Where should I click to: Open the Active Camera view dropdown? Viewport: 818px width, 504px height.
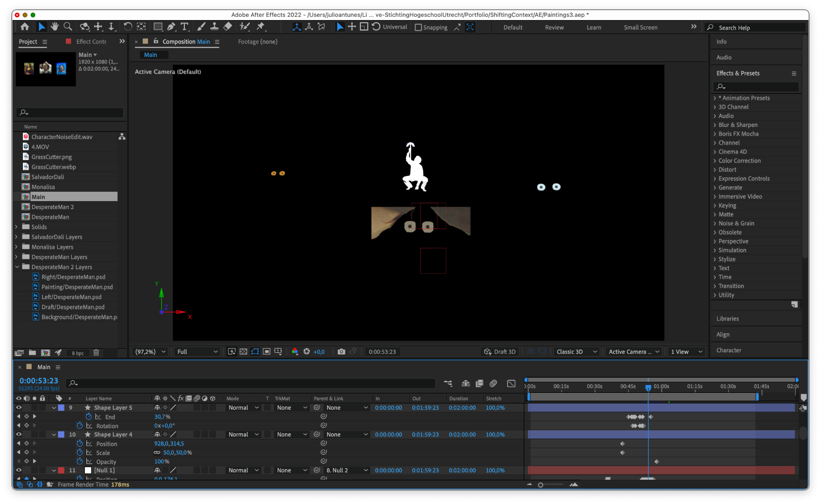[x=634, y=352]
